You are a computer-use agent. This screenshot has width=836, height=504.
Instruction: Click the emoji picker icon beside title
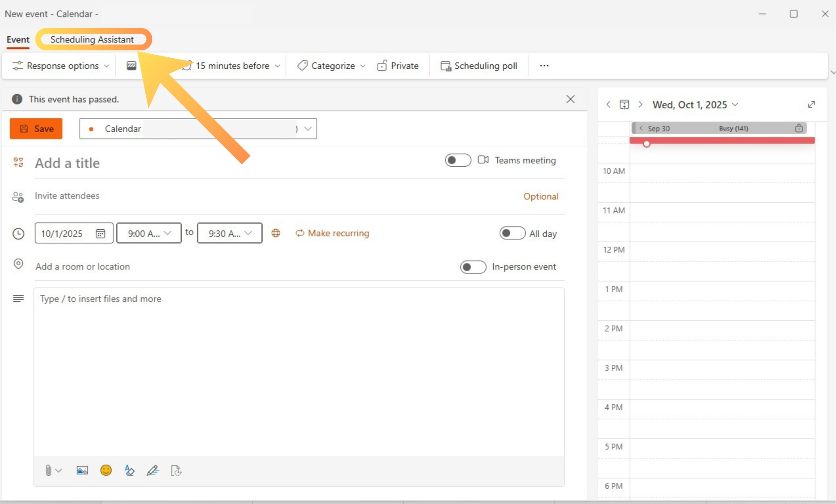point(18,162)
